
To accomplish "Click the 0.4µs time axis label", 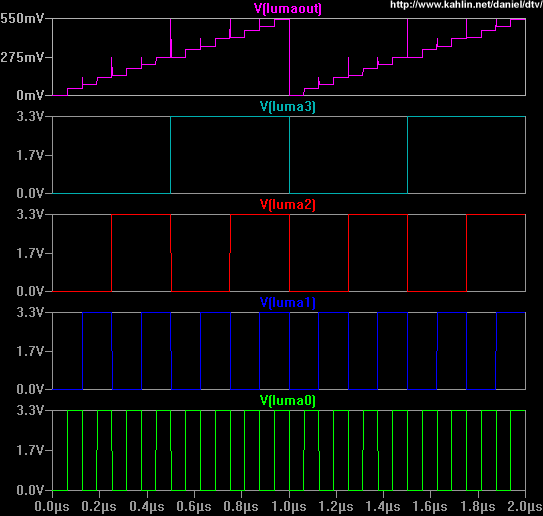I will 146,507.
